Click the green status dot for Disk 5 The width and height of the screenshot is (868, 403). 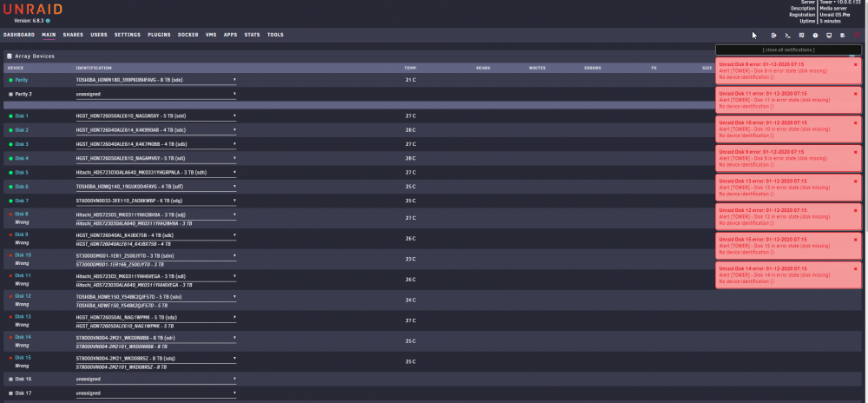coord(10,173)
